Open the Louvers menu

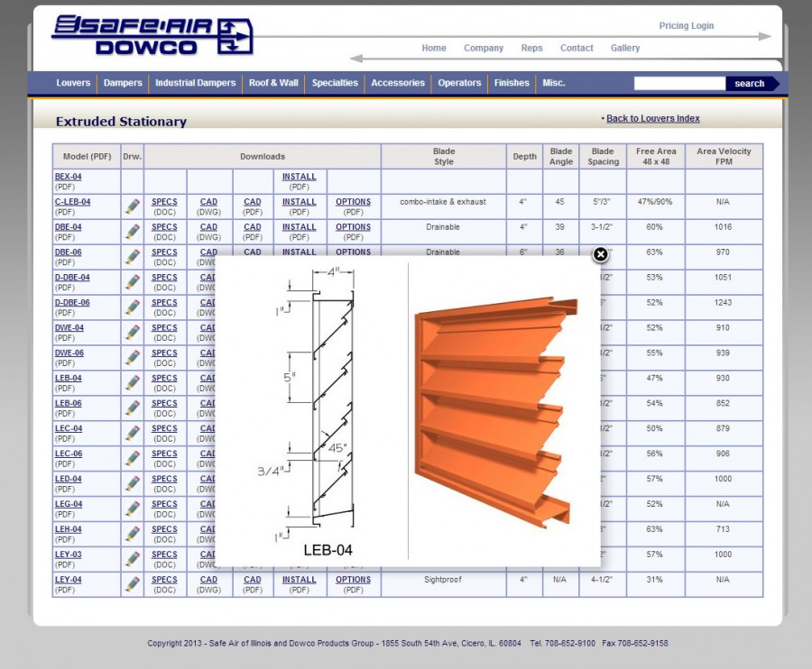tap(73, 83)
